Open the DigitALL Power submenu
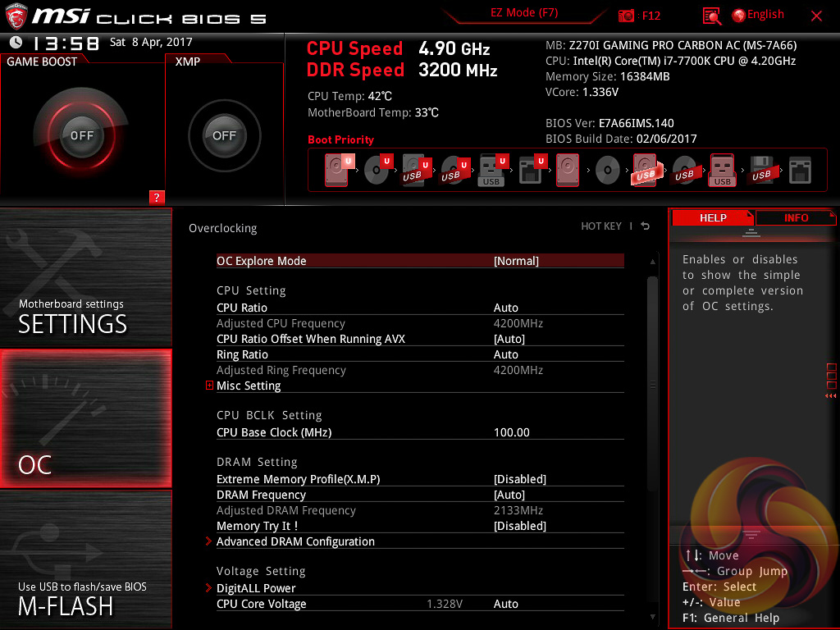The height and width of the screenshot is (630, 840). [x=256, y=588]
